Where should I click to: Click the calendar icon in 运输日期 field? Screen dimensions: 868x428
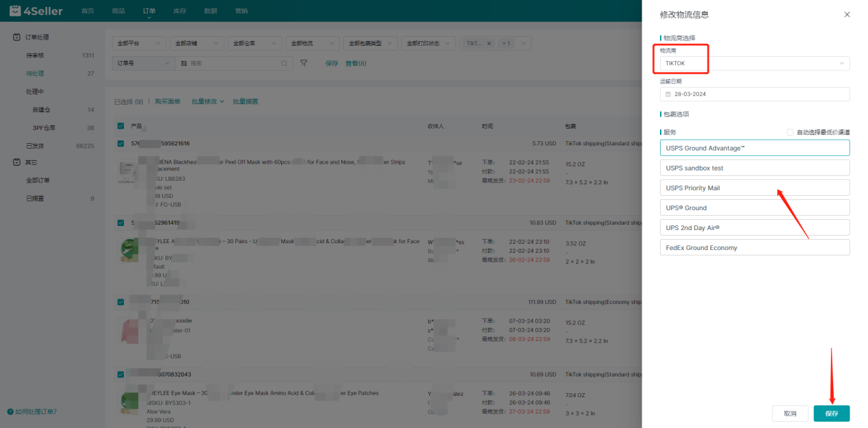pos(668,95)
